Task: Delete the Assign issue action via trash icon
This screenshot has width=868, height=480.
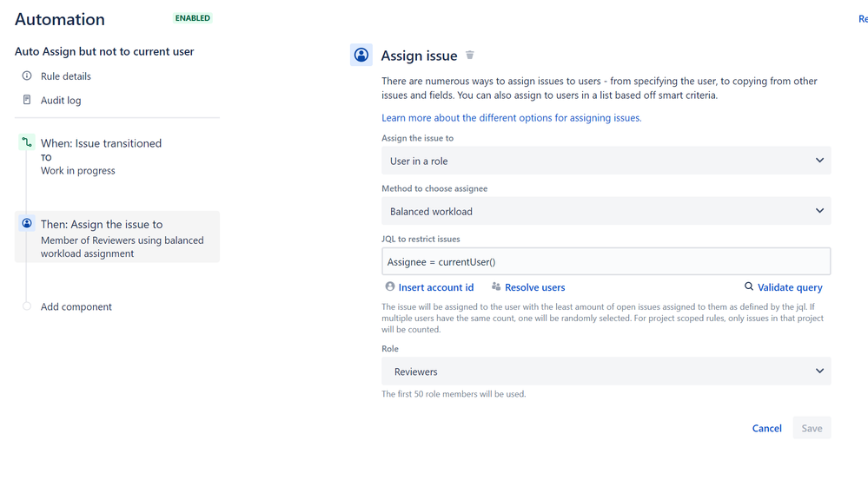Action: click(469, 55)
